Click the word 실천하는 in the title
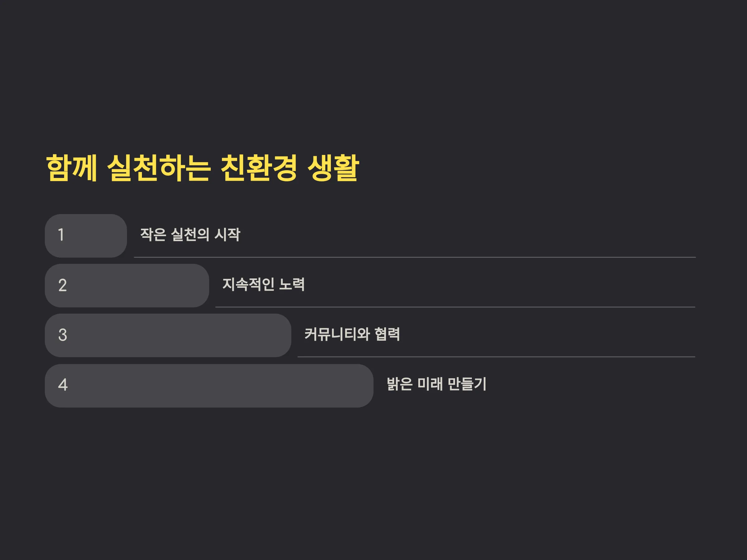 click(x=159, y=168)
